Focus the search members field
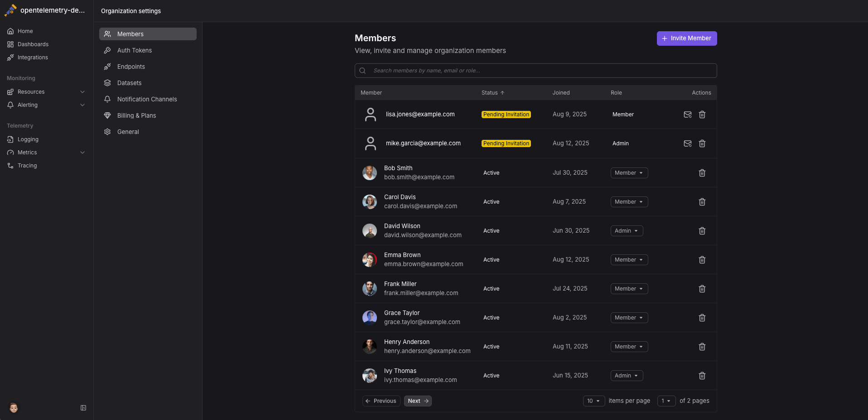 coord(535,71)
